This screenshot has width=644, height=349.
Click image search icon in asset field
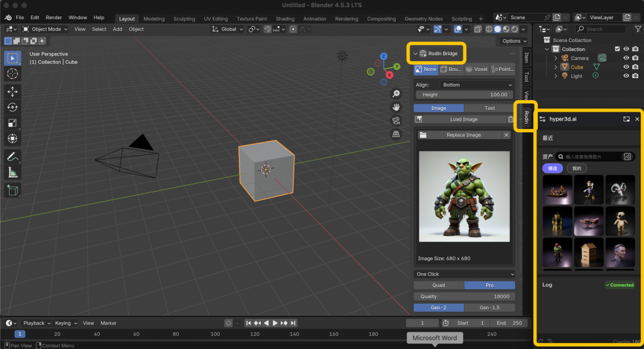[x=627, y=157]
